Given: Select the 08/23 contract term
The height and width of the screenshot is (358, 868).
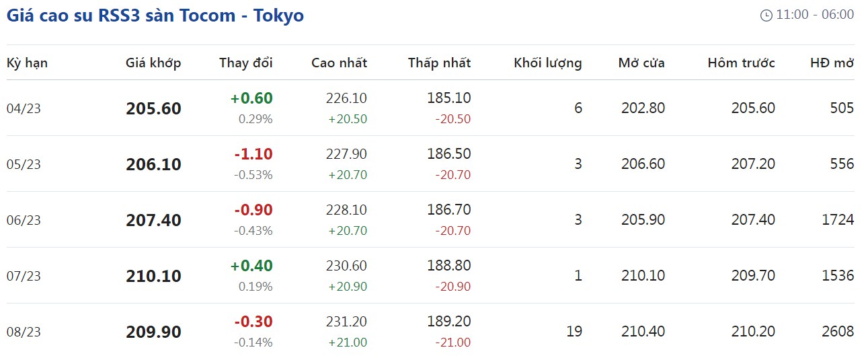Looking at the screenshot, I should [24, 332].
